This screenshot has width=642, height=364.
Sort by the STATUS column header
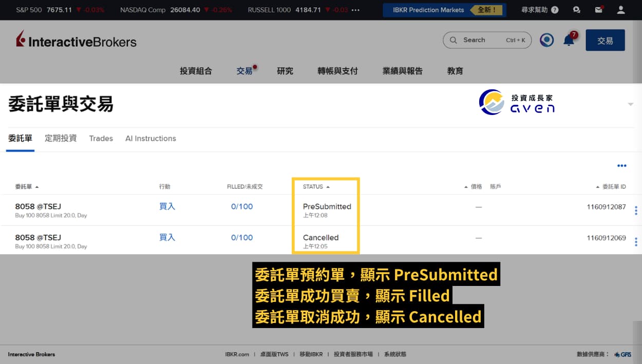(316, 187)
